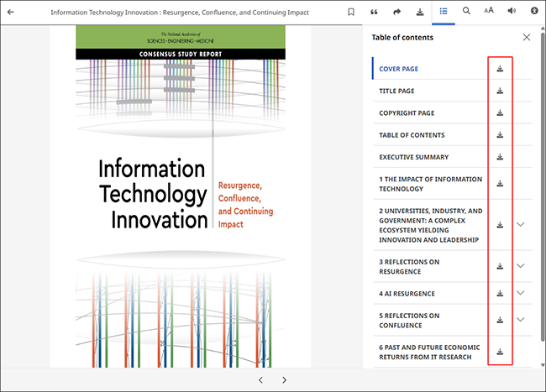
Task: Open search with the magnifier icon
Action: (466, 11)
